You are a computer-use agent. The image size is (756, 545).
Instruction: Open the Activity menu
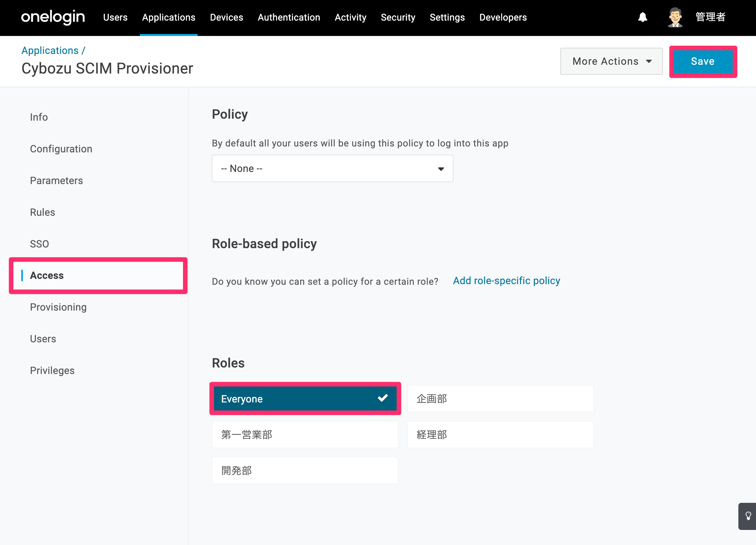[351, 17]
